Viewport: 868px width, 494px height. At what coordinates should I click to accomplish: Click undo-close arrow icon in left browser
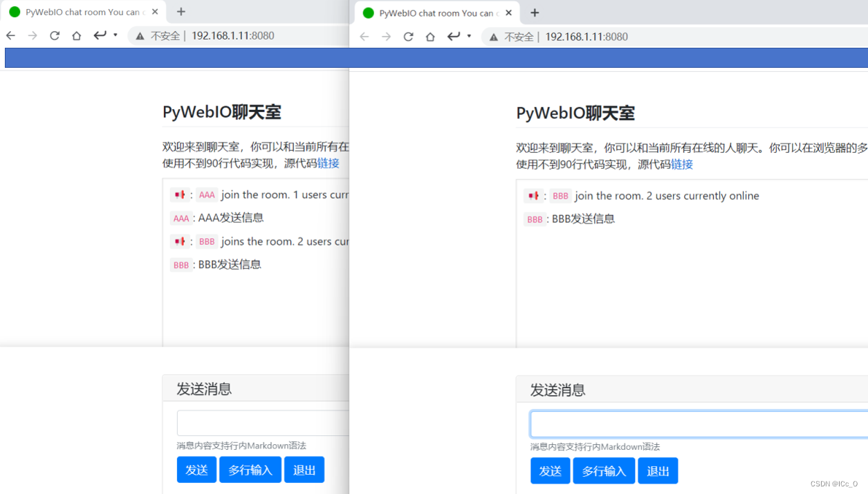100,35
